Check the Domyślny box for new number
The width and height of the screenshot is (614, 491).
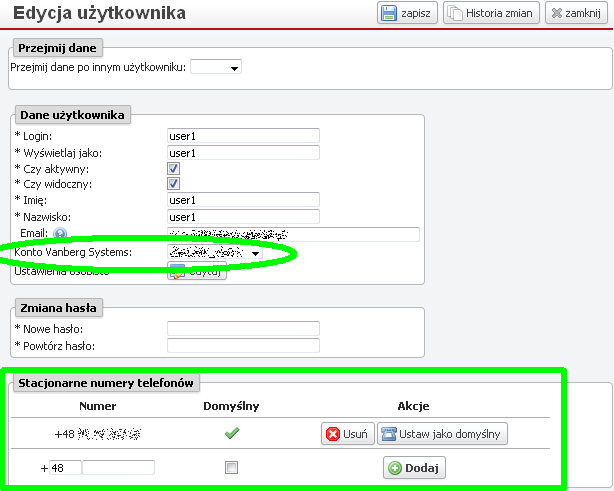pos(232,467)
